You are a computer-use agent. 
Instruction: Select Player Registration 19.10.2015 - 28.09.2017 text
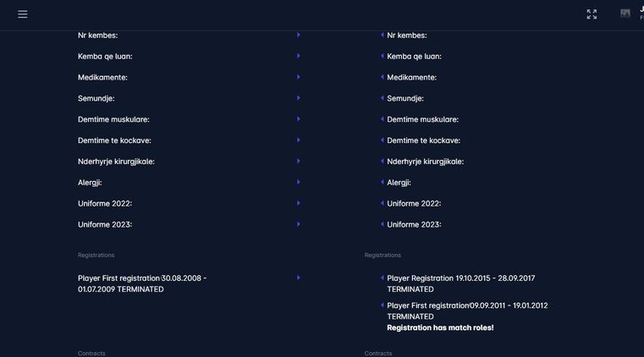click(x=461, y=283)
